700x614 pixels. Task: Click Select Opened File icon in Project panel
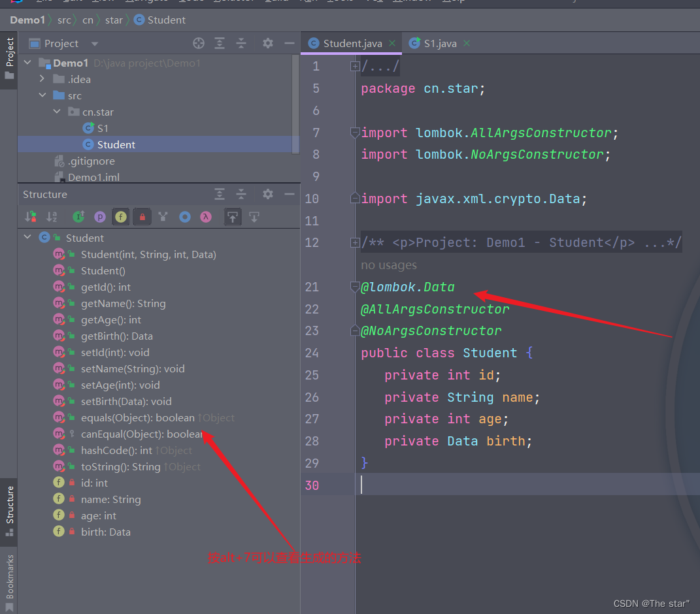[x=199, y=43]
